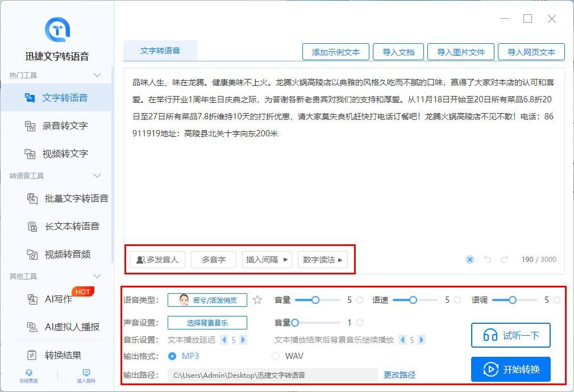Image resolution: width=574 pixels, height=392 pixels.
Task: Click the 转换结果 sidebar icon
Action: click(32, 355)
